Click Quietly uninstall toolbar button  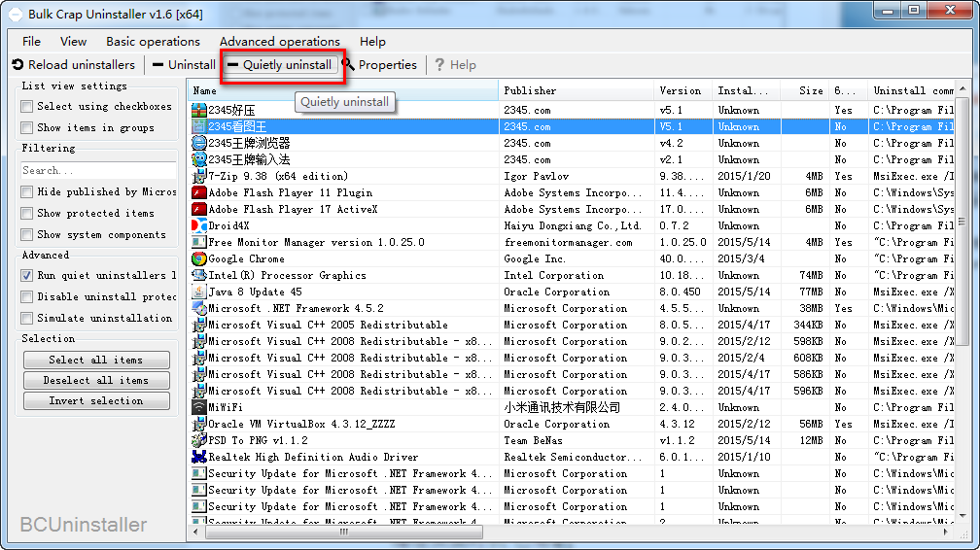(x=282, y=65)
